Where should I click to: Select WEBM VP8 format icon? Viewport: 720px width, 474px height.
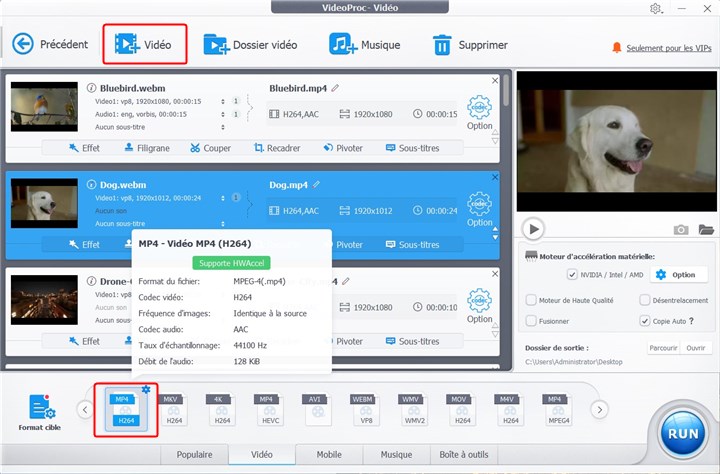pyautogui.click(x=366, y=409)
